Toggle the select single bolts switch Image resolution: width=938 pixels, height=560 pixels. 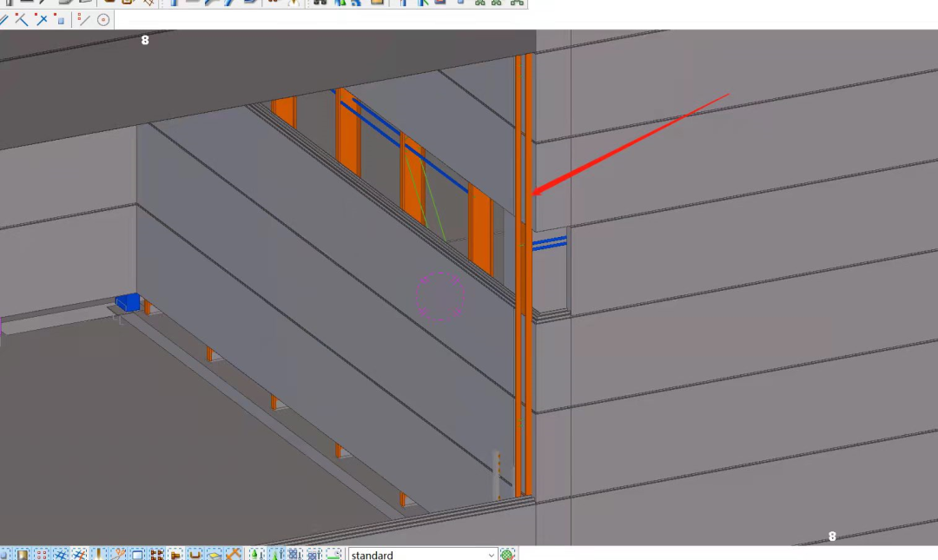pyautogui.click(x=175, y=555)
